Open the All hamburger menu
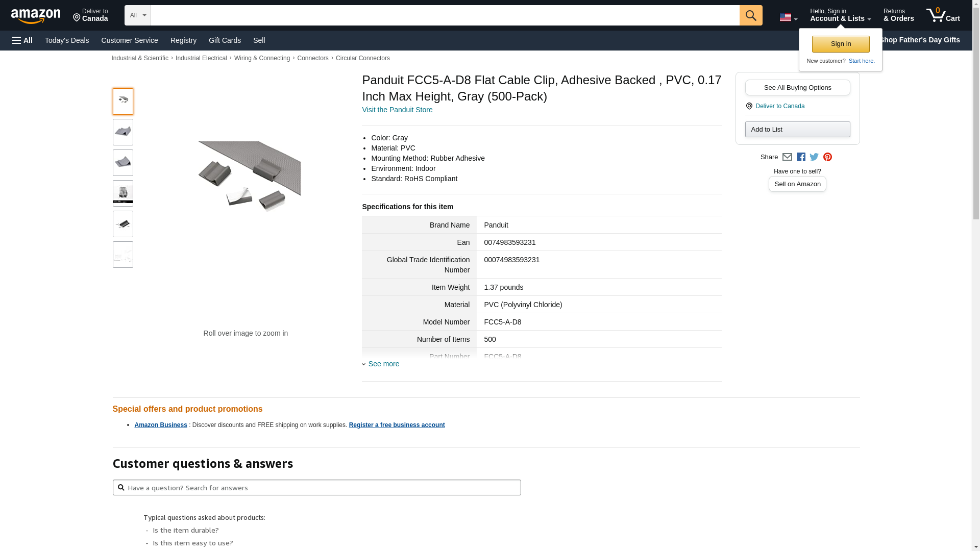980x551 pixels. click(22, 40)
